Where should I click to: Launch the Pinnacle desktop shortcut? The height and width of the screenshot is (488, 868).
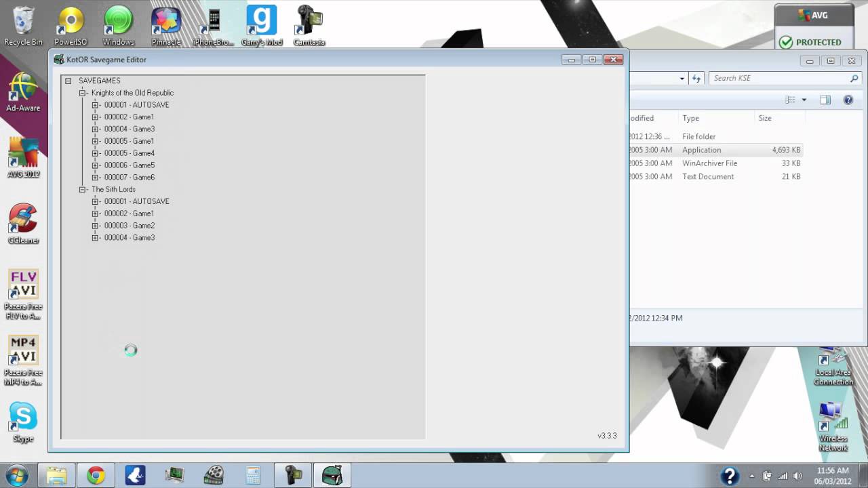(166, 27)
